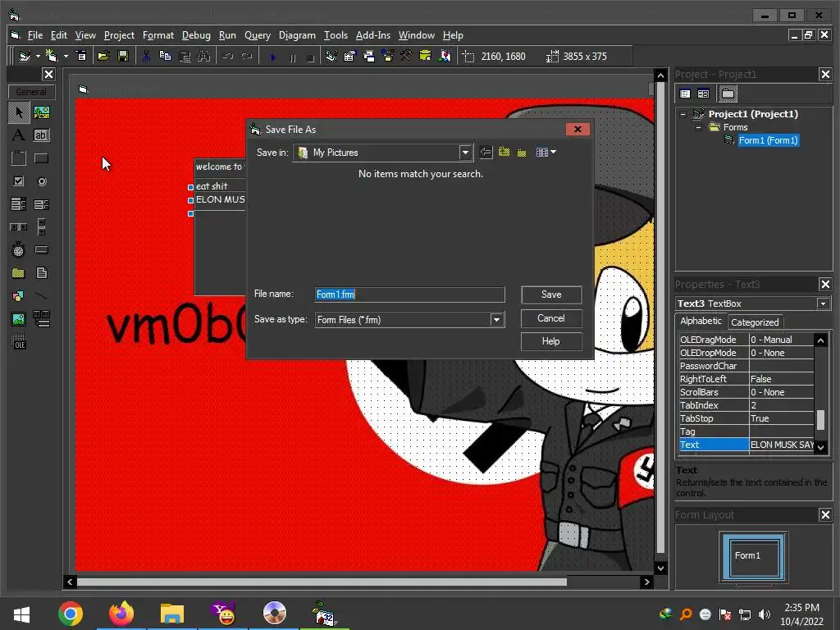This screenshot has height=630, width=840.
Task: Select the Line control tool
Action: 41,295
